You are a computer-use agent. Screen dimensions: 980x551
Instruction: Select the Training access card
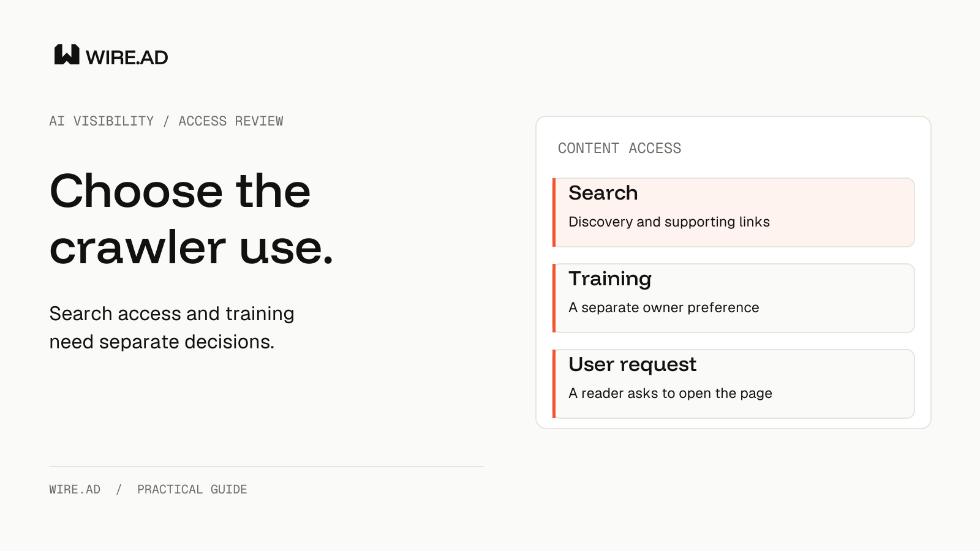click(734, 298)
